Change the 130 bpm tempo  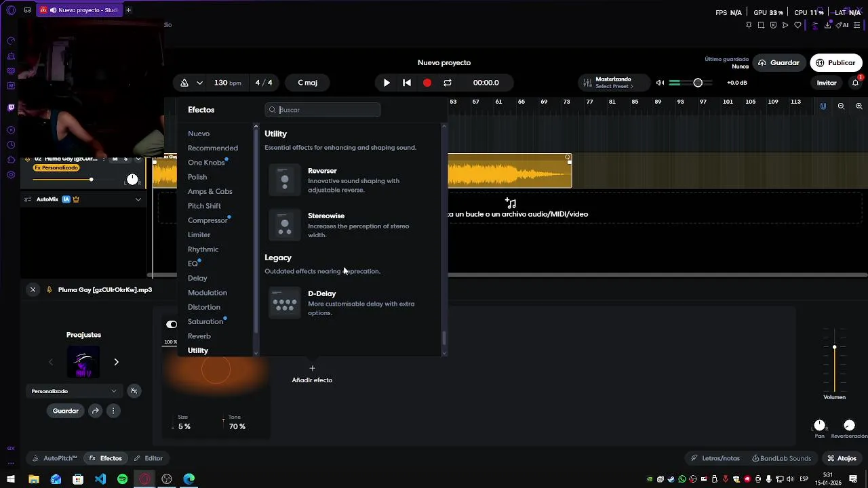228,83
